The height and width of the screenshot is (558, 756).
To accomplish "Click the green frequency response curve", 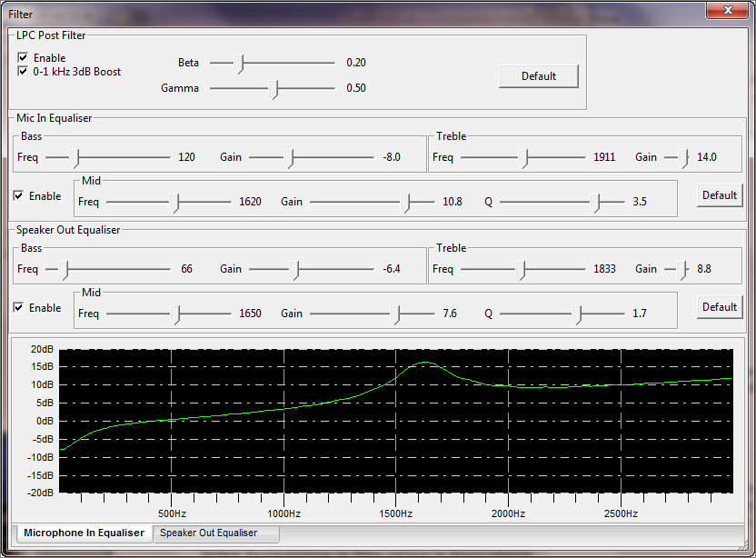I will pyautogui.click(x=423, y=363).
